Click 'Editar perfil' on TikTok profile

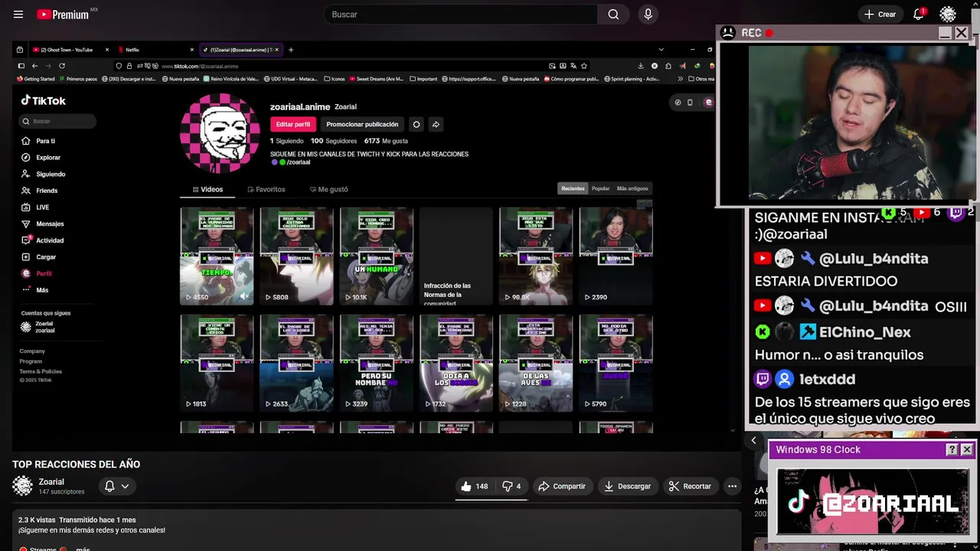click(x=292, y=124)
